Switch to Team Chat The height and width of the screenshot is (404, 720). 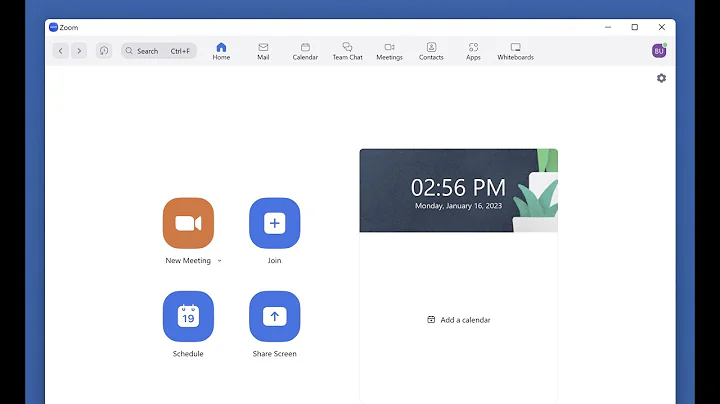coord(348,51)
